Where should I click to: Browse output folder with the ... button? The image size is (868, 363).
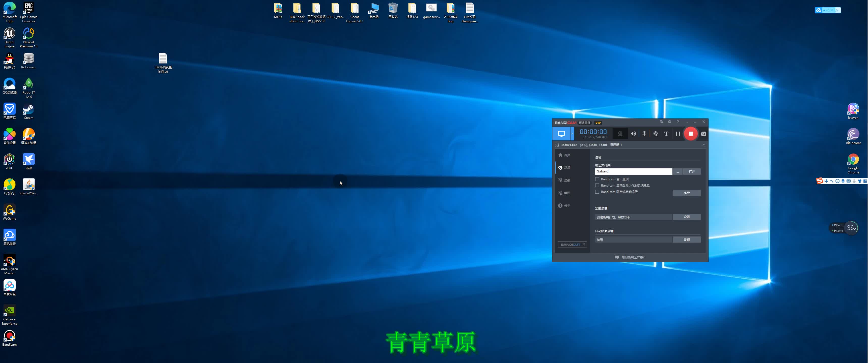[677, 171]
